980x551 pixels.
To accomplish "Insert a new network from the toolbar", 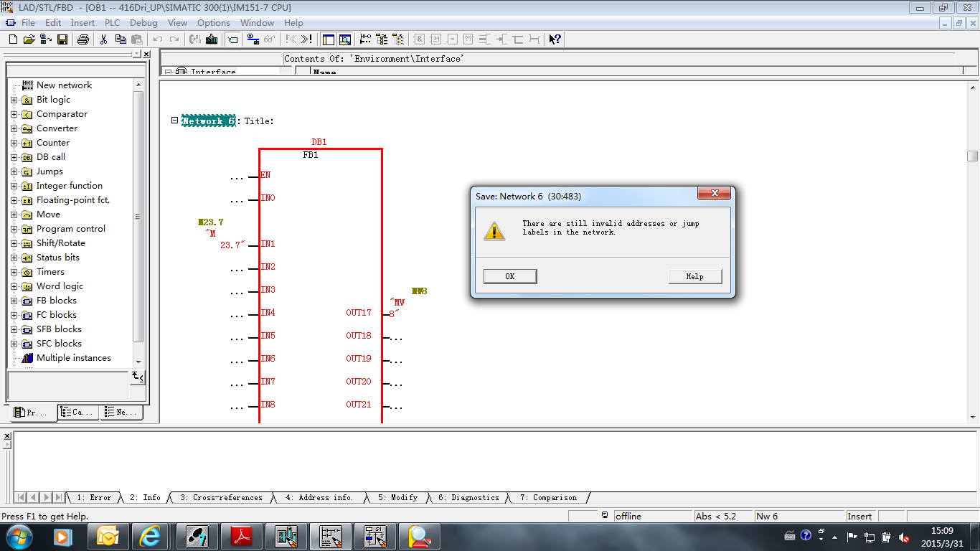I will [366, 39].
